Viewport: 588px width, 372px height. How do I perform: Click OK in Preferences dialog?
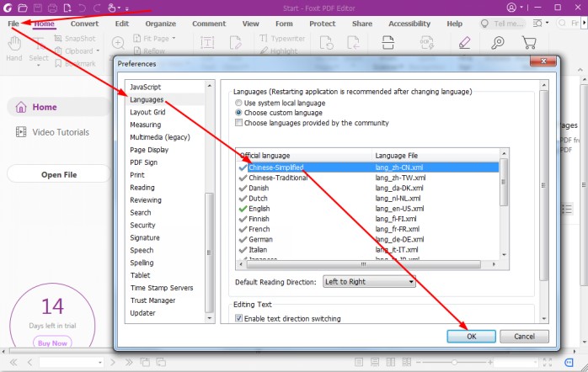(x=471, y=337)
